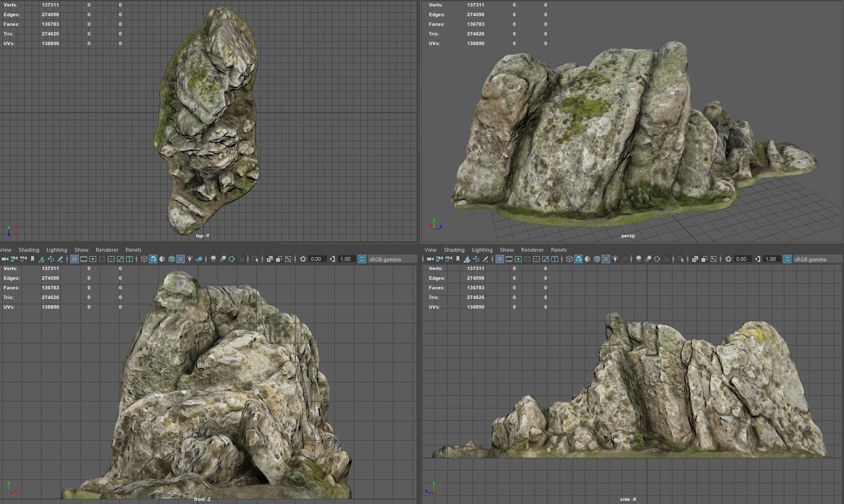Screen dimensions: 844x504
Task: Click the 'side -X' viewport label
Action: tap(628, 499)
